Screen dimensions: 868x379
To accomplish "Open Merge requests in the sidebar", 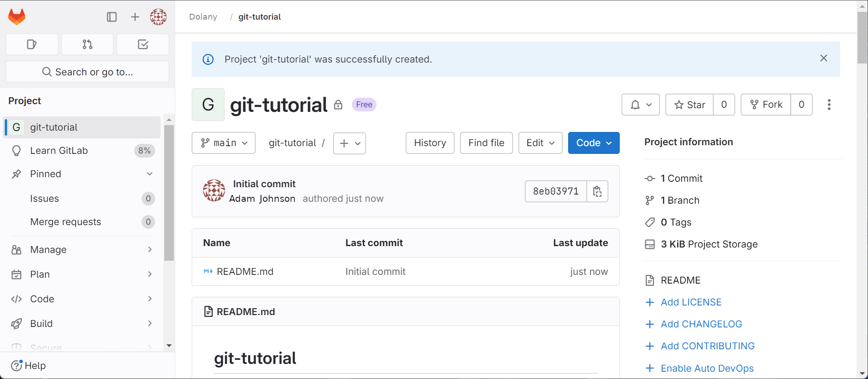I will tap(83, 222).
